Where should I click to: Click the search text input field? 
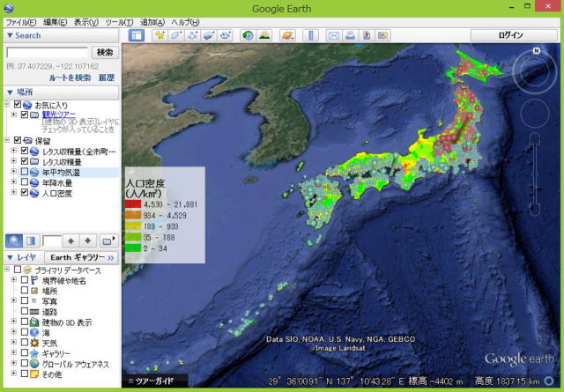pos(47,53)
